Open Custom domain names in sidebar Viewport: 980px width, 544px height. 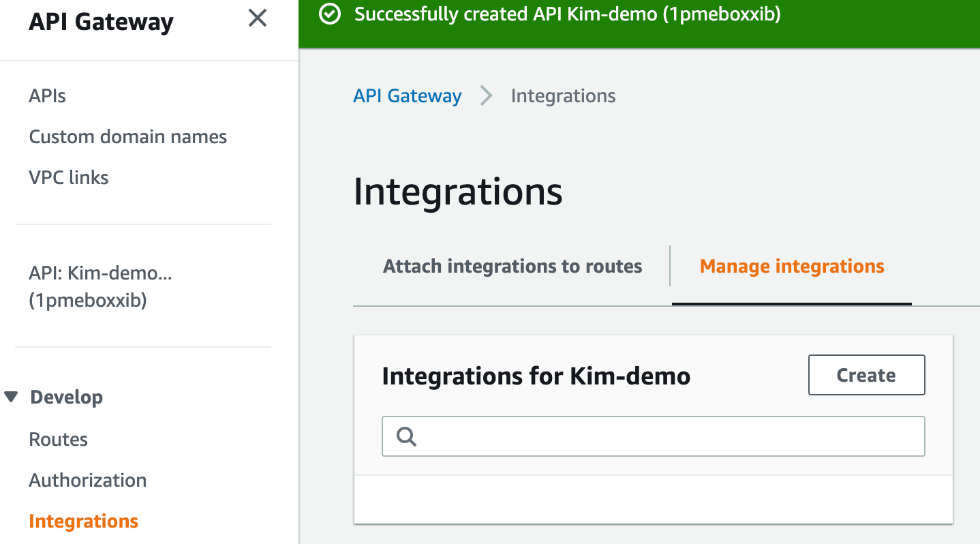tap(127, 136)
